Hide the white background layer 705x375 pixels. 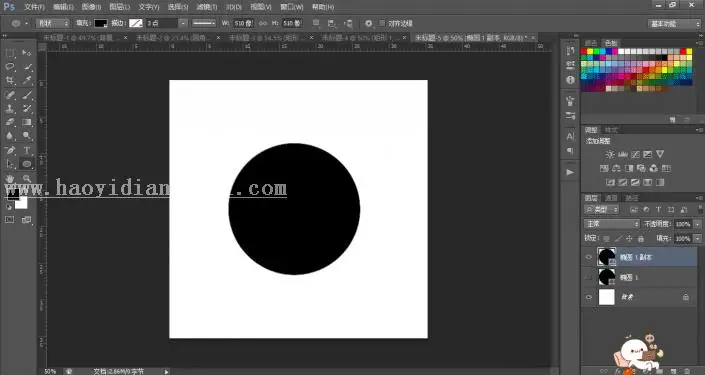tap(589, 297)
